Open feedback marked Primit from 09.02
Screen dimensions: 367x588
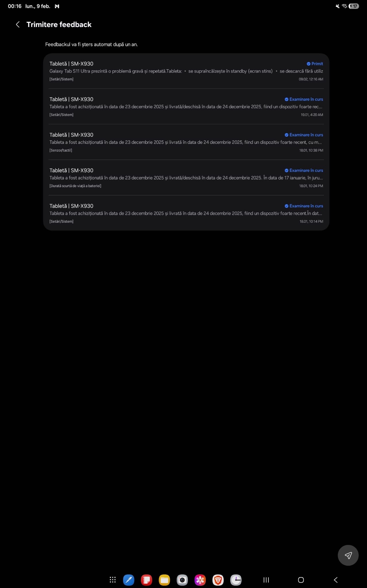pyautogui.click(x=186, y=71)
